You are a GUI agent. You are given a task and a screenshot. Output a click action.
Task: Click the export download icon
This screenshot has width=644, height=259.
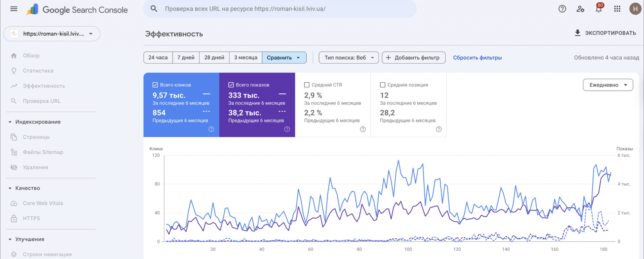(x=578, y=33)
